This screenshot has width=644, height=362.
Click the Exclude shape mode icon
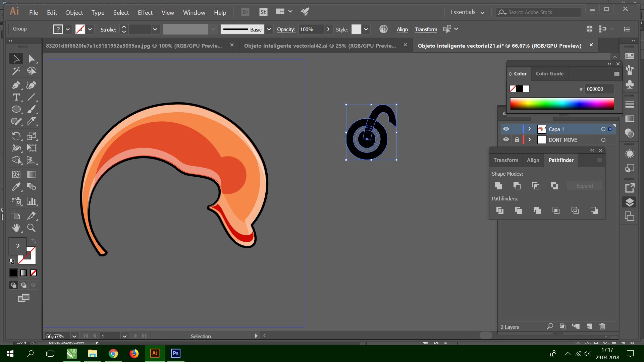(554, 186)
